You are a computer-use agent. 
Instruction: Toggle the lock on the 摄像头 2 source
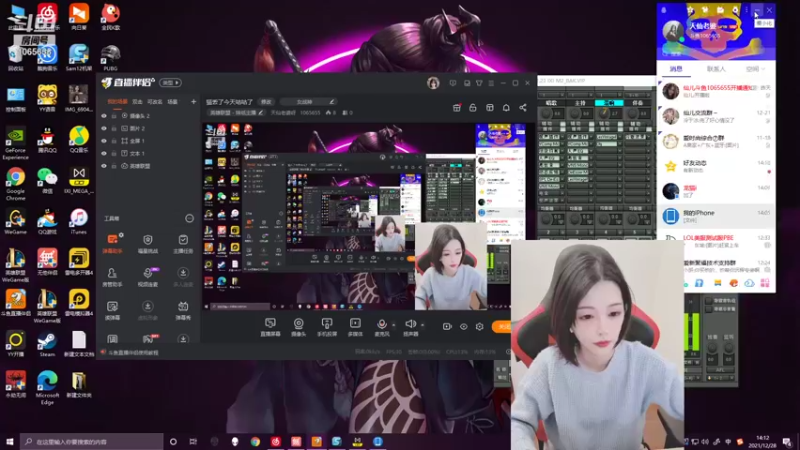click(x=114, y=116)
